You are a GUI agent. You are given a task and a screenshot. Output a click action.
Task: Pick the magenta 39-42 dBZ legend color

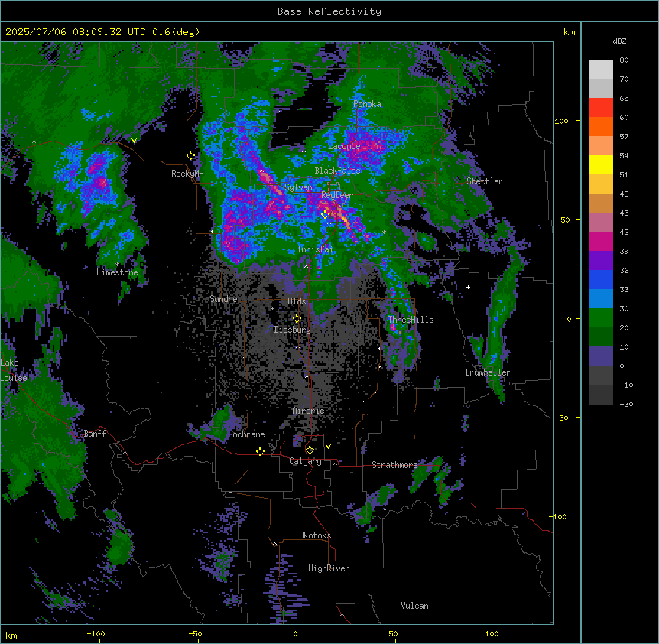(601, 241)
